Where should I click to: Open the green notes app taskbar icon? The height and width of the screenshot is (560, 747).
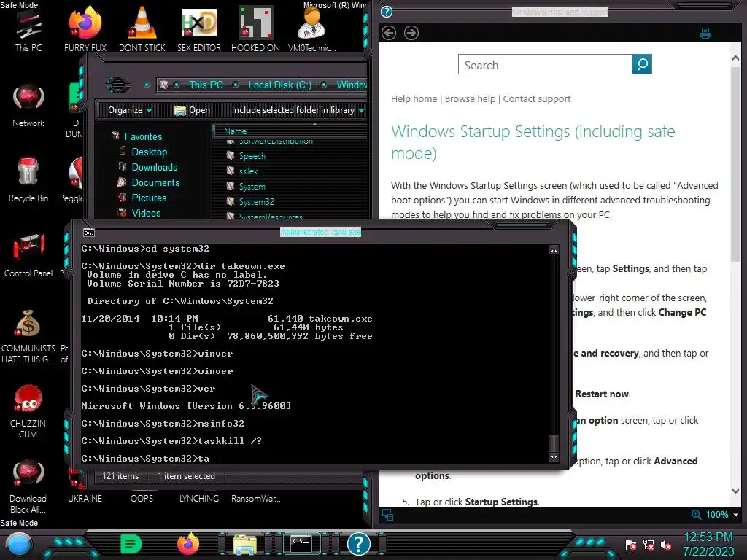(131, 544)
